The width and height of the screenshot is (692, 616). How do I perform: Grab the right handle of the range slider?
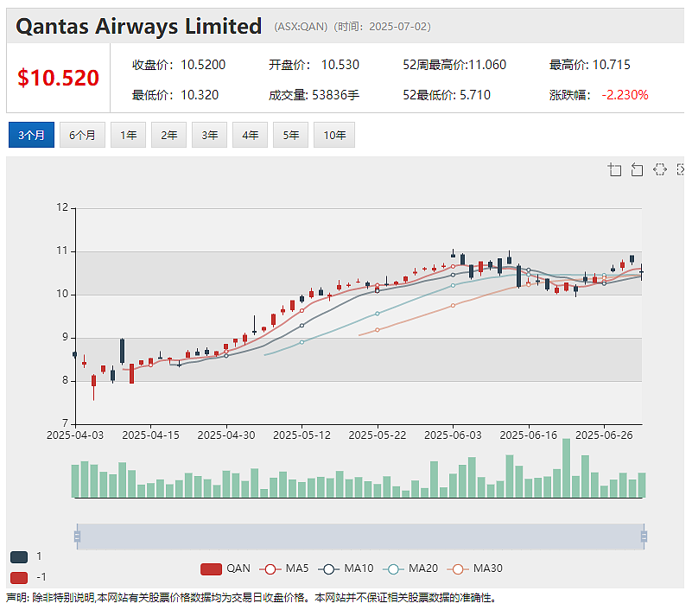644,537
